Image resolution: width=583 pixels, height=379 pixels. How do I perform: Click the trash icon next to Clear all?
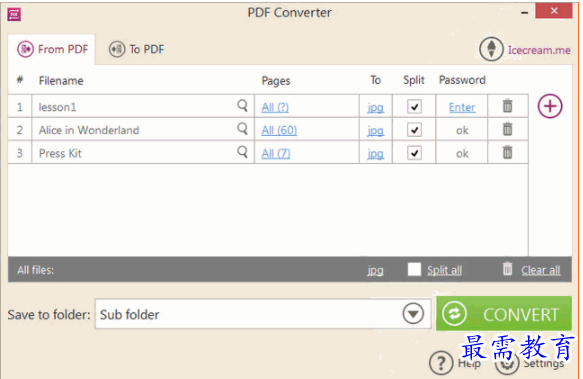(x=508, y=269)
